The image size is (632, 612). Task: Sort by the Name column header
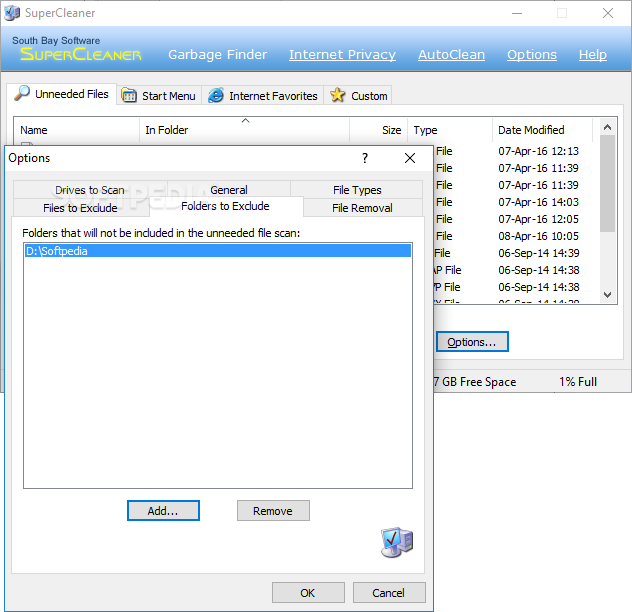77,130
